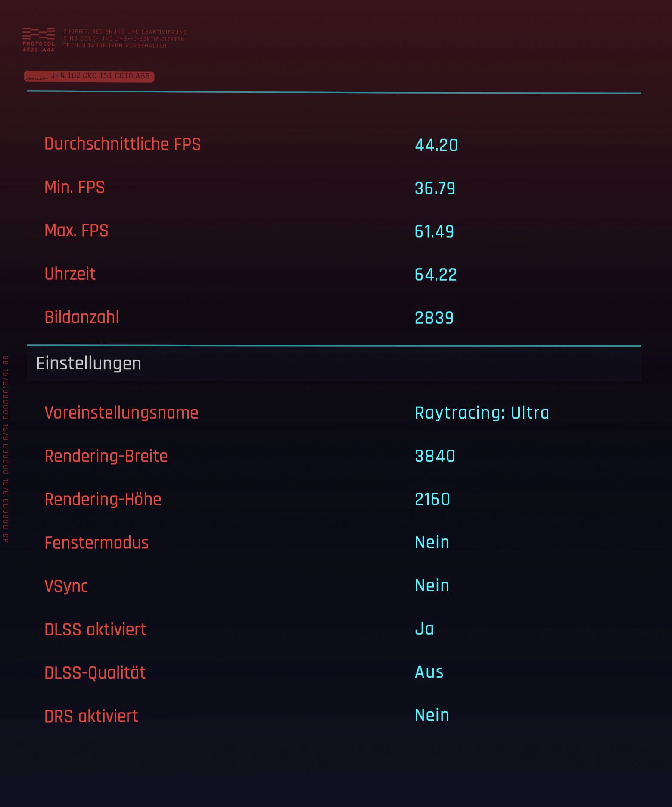The image size is (672, 807).
Task: Click the average FPS value 44.20
Action: point(436,145)
